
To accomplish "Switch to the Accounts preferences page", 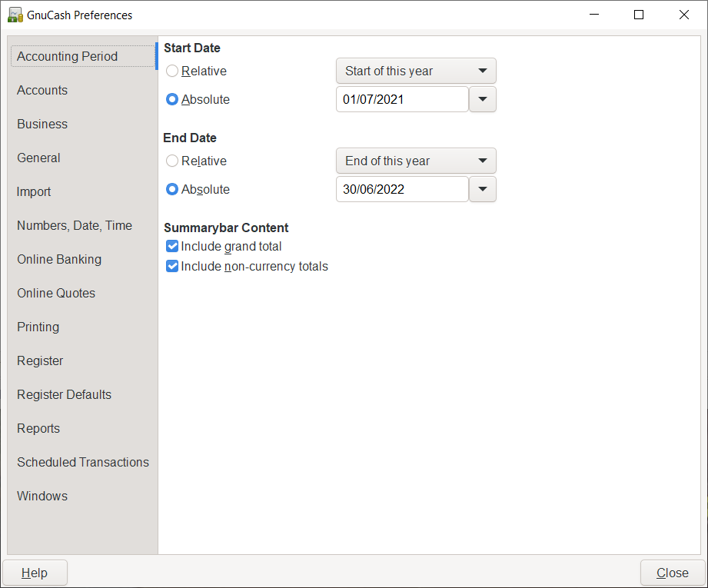I will (x=42, y=91).
